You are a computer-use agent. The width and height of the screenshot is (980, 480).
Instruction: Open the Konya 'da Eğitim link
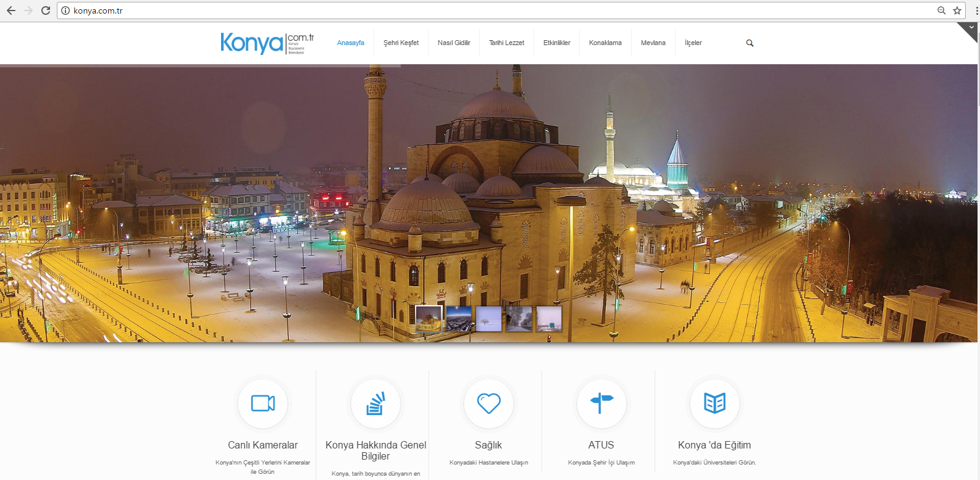tap(714, 445)
